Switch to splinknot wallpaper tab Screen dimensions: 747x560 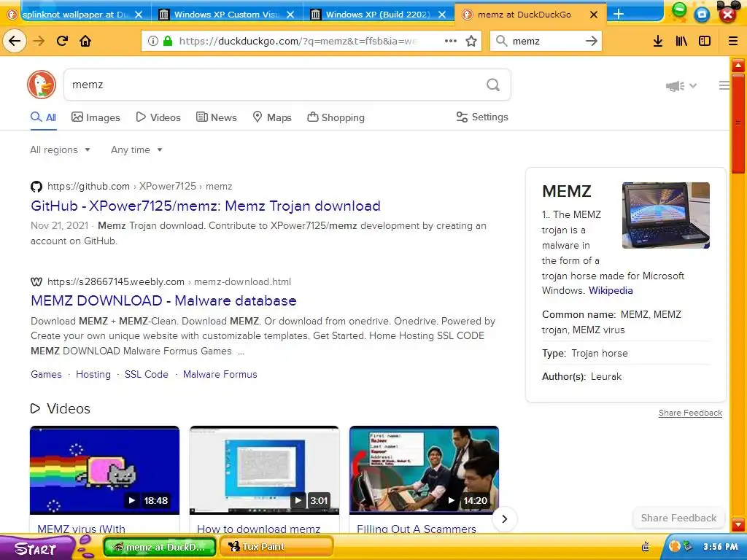coord(76,15)
